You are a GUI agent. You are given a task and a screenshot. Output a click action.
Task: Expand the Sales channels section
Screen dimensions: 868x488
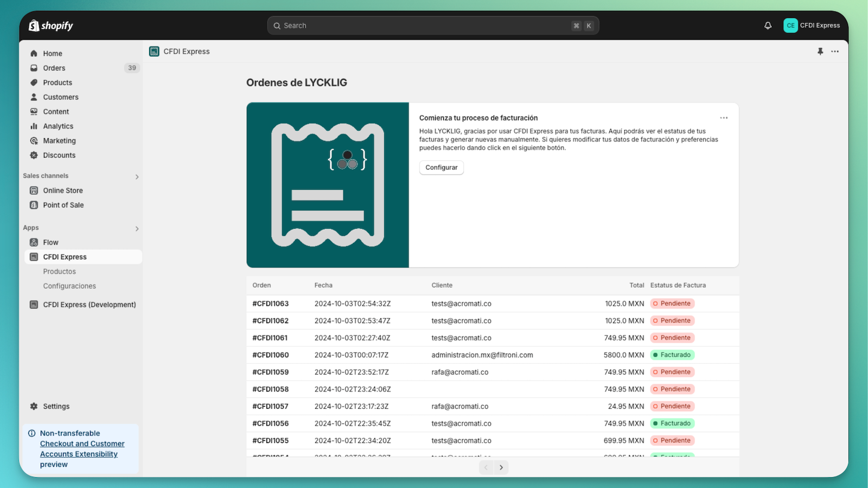click(x=137, y=177)
